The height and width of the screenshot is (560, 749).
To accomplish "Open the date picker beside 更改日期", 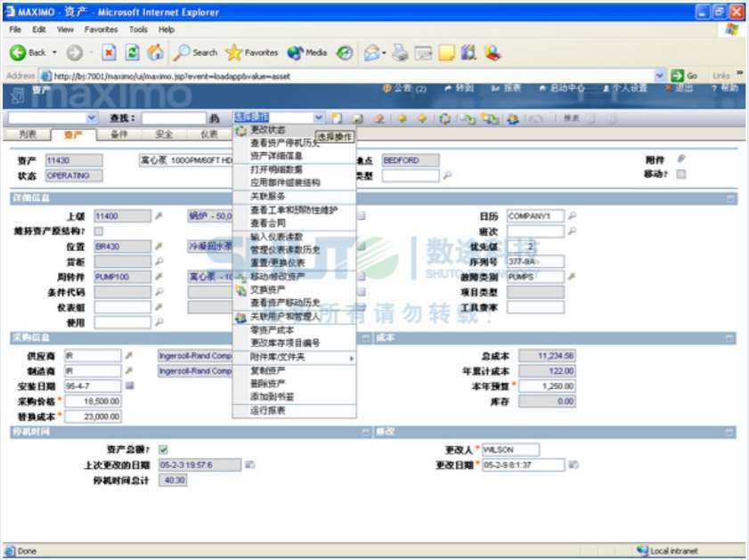I will tap(574, 465).
